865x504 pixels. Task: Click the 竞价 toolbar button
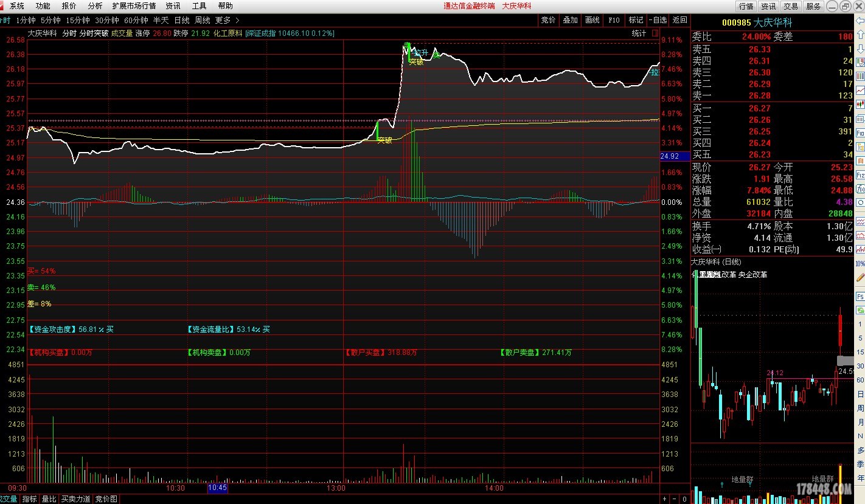548,20
